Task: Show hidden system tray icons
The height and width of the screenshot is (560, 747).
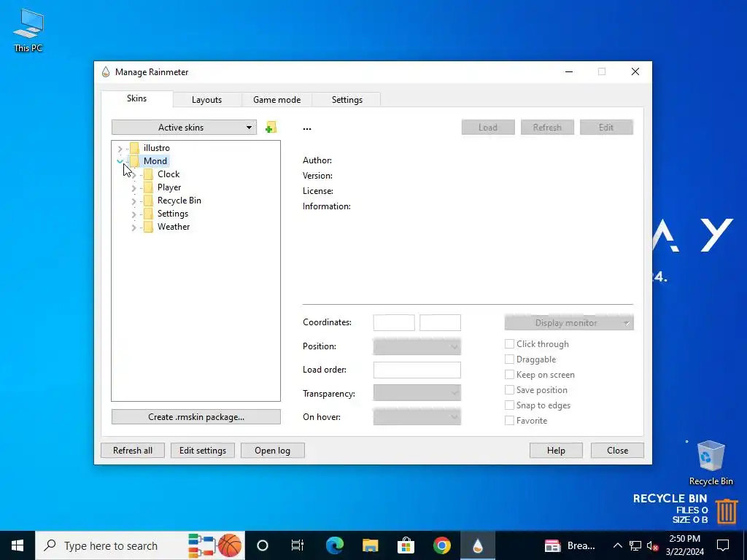Action: pyautogui.click(x=617, y=545)
